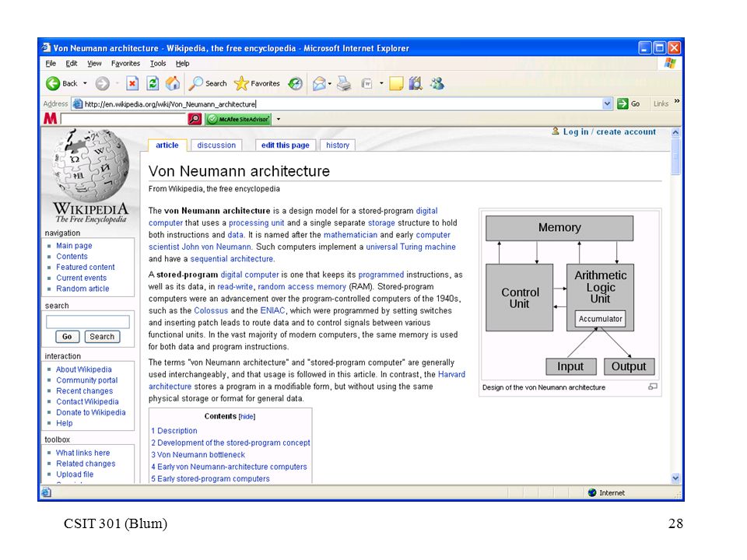This screenshot has width=747, height=560.
Task: Click the von Neumann architecture diagram thumbnail
Action: [x=570, y=296]
